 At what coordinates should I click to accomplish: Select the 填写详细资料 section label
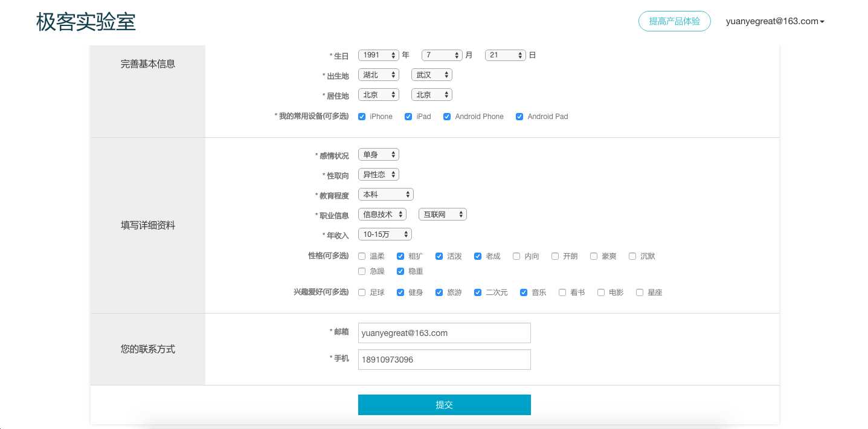pyautogui.click(x=148, y=225)
